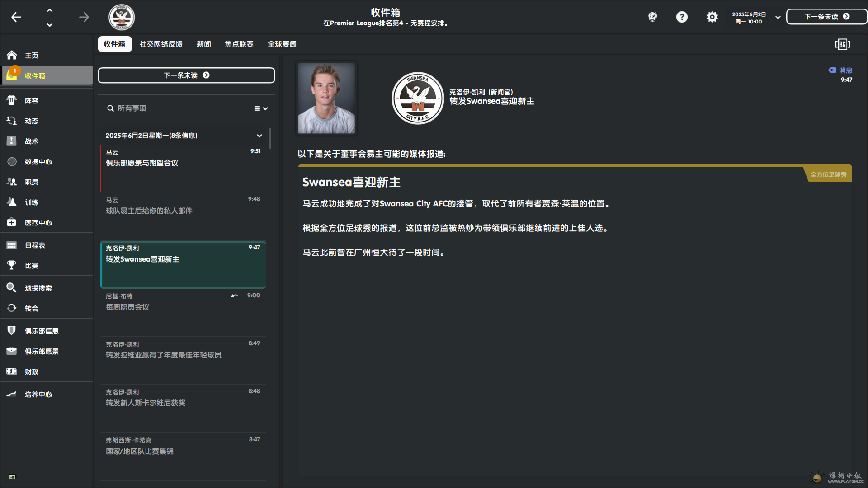Open message 转发新人斯卡尔维尼获奖
868x488 pixels.
[x=183, y=408]
